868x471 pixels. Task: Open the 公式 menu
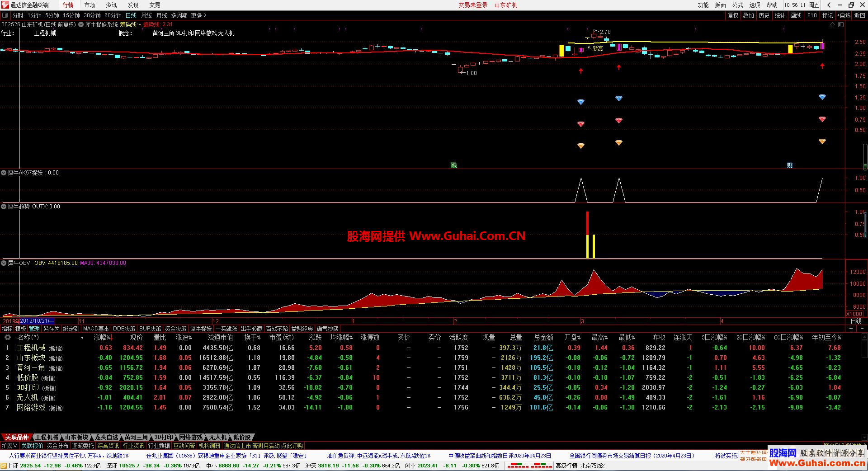pos(738,5)
